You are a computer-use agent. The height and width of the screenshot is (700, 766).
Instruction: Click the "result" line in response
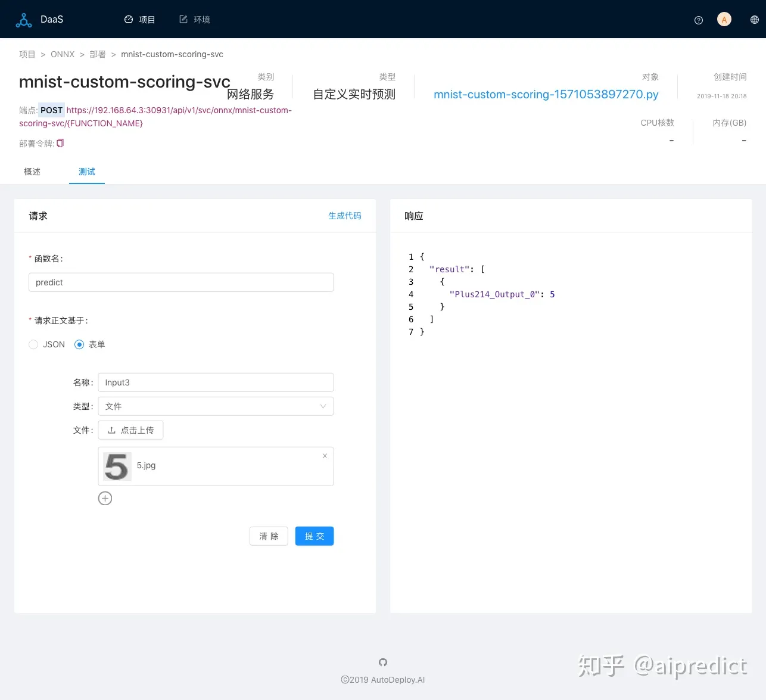point(457,269)
